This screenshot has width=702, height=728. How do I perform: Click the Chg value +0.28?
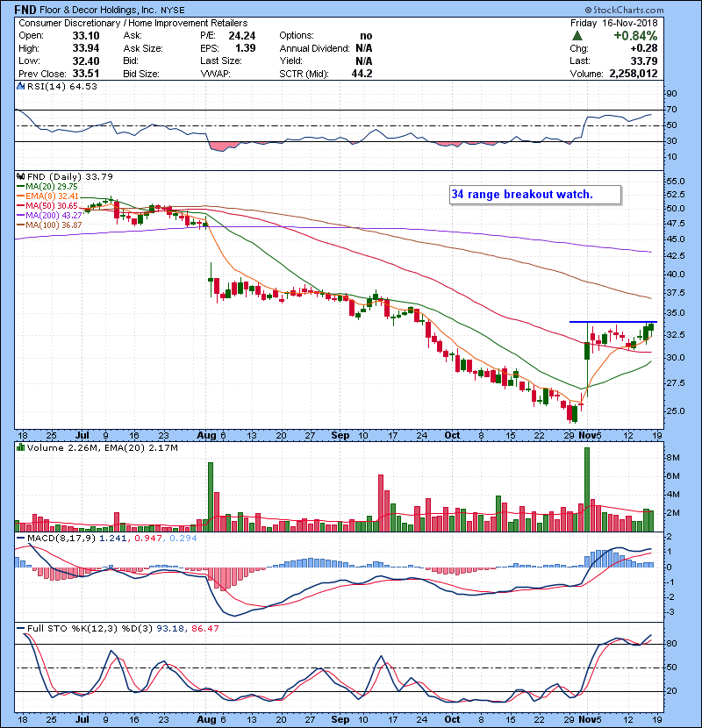tap(644, 48)
